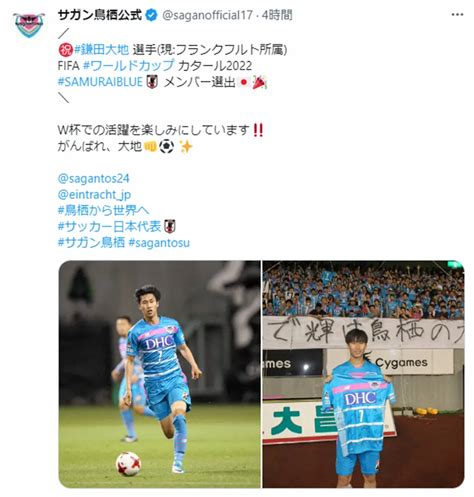Open the #sagantosu hashtag
The height and width of the screenshot is (497, 474).
click(x=159, y=243)
